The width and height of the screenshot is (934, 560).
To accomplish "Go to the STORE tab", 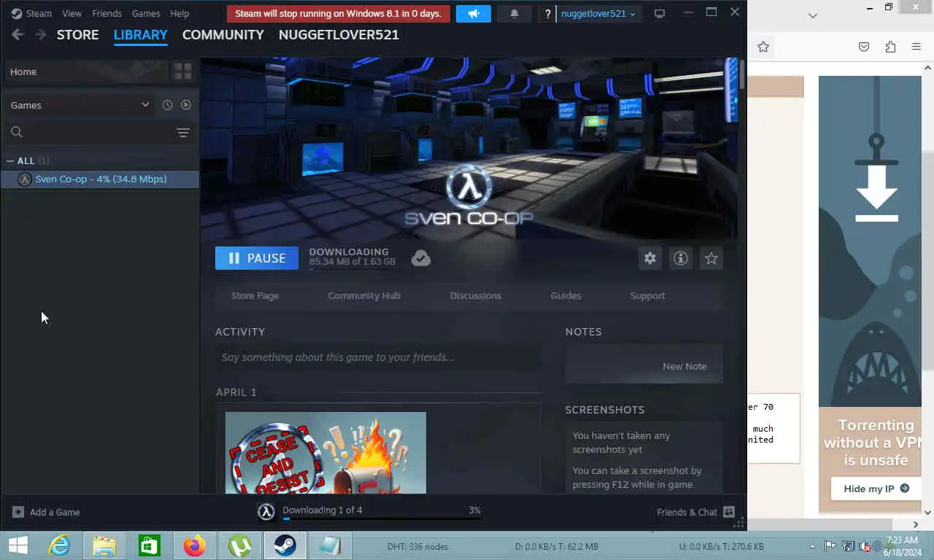I will click(77, 34).
